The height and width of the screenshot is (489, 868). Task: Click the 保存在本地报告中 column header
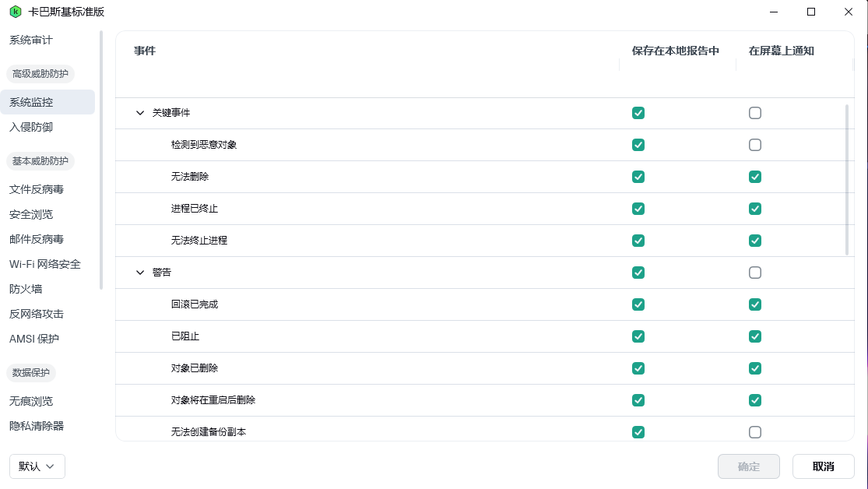(x=676, y=51)
